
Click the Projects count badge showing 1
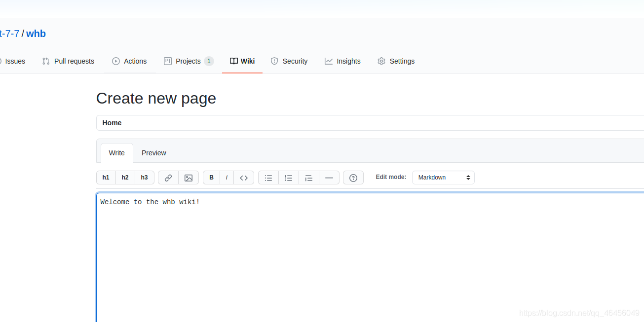[x=209, y=61]
